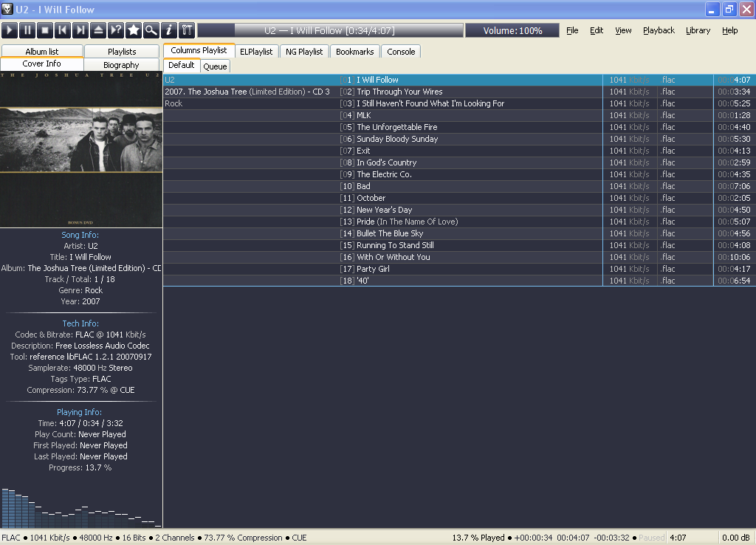
Task: Open the Biography tab
Action: [x=122, y=65]
